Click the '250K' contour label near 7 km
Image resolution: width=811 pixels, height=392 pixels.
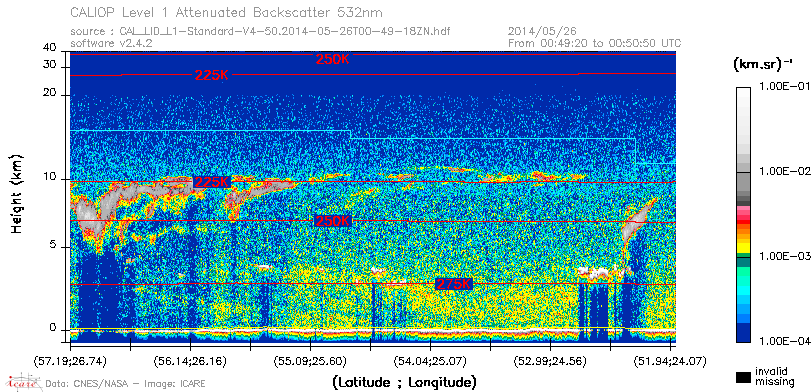tap(333, 221)
